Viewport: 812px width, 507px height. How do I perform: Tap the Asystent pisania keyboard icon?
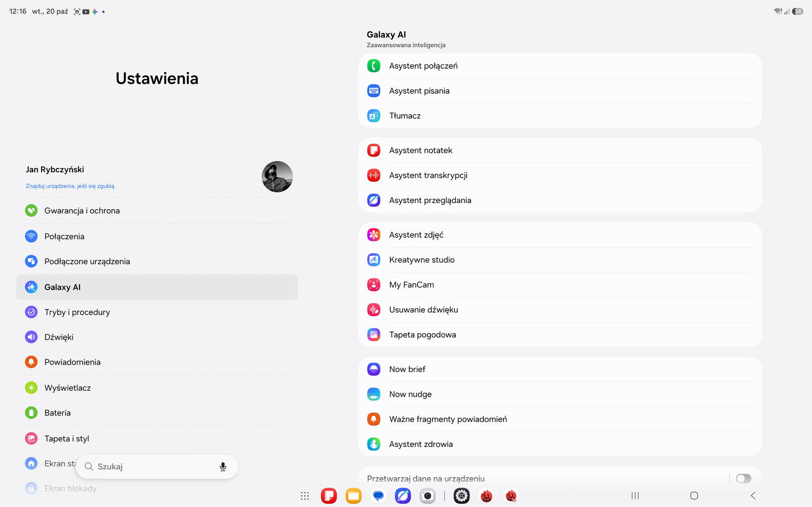coord(374,91)
